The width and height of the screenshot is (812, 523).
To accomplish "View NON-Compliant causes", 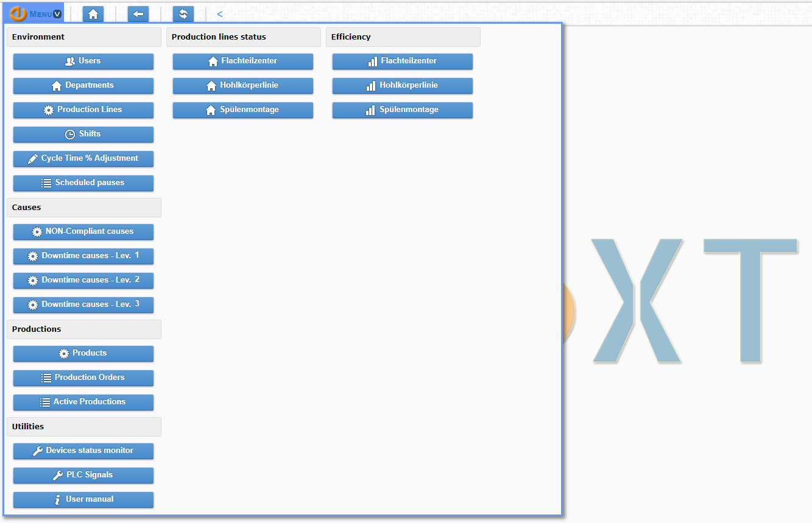I will (x=83, y=231).
